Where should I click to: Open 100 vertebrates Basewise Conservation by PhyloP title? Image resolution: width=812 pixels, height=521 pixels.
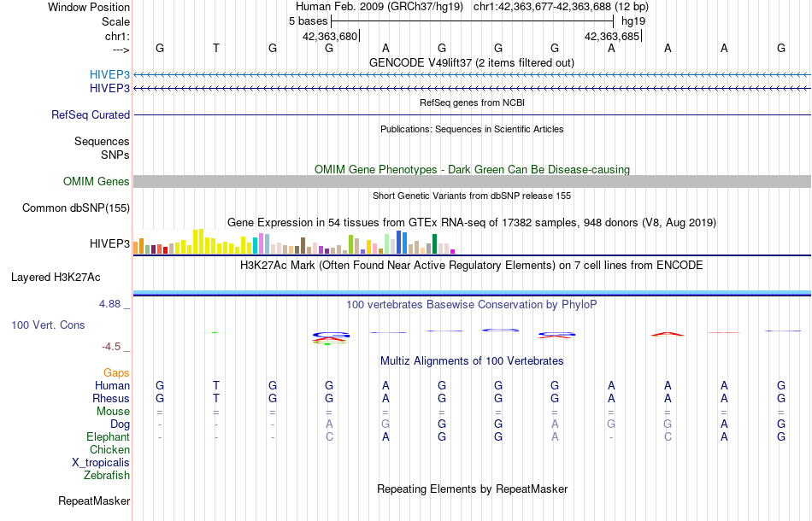pyautogui.click(x=471, y=305)
